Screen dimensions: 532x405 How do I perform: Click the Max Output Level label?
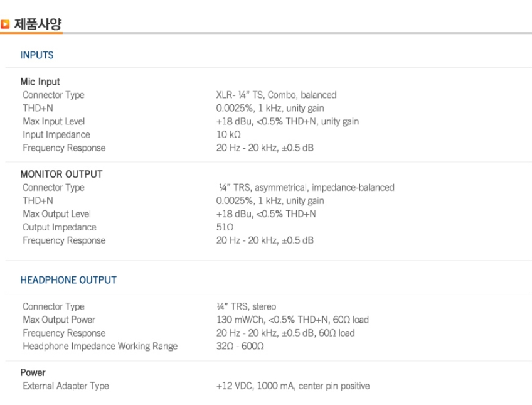[56, 214]
